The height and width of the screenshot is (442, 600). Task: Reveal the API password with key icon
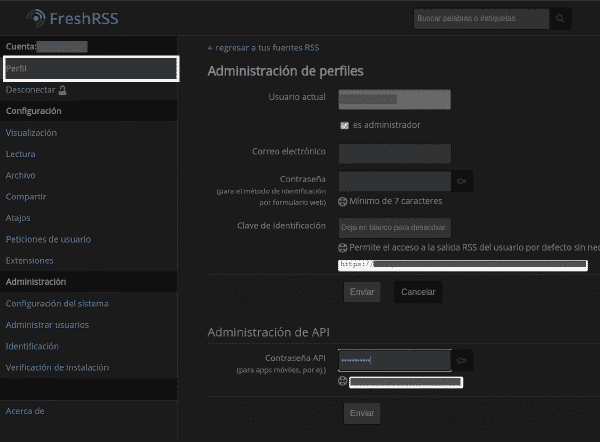tap(461, 360)
